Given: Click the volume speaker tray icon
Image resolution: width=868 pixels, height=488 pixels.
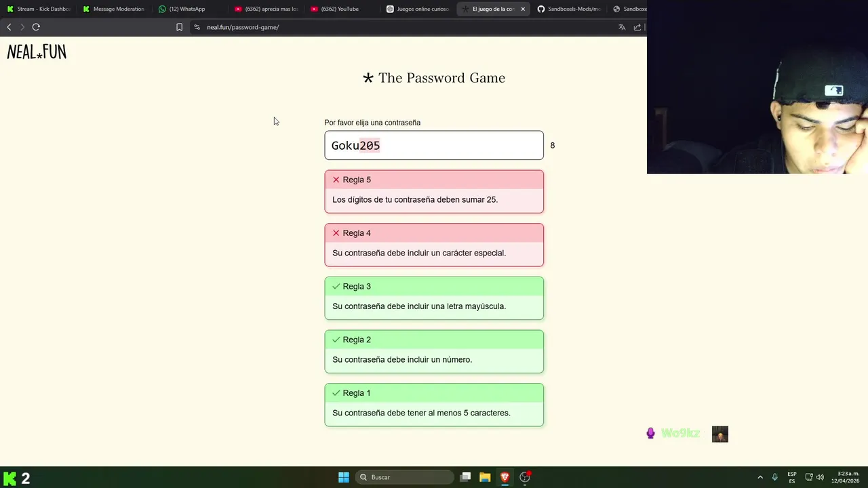Looking at the screenshot, I should point(820,477).
